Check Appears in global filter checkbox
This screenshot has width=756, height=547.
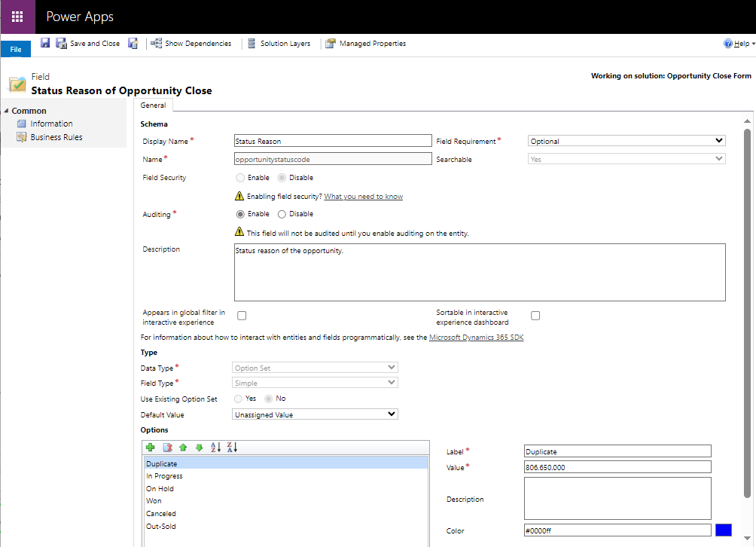(x=242, y=316)
